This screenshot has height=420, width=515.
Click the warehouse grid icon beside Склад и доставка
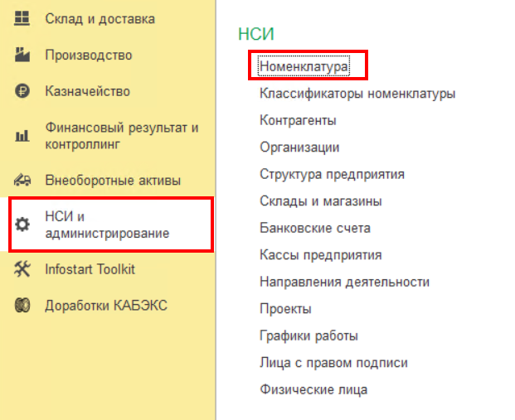click(x=22, y=18)
